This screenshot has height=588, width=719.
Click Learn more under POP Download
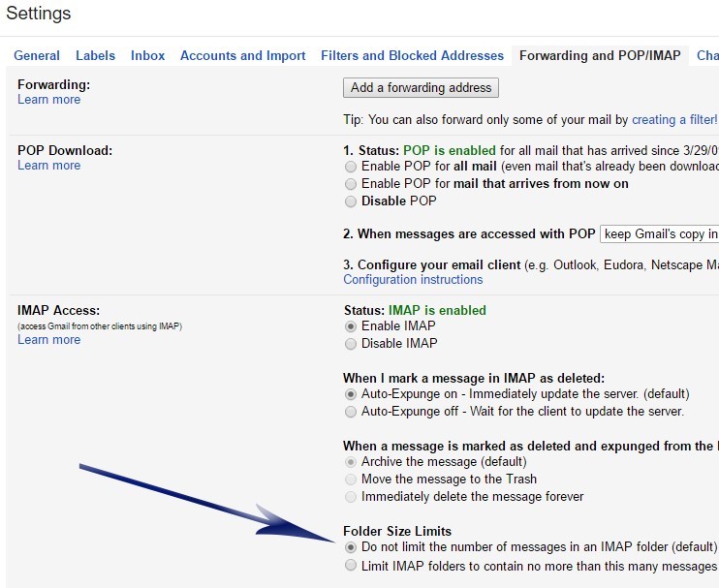click(48, 166)
